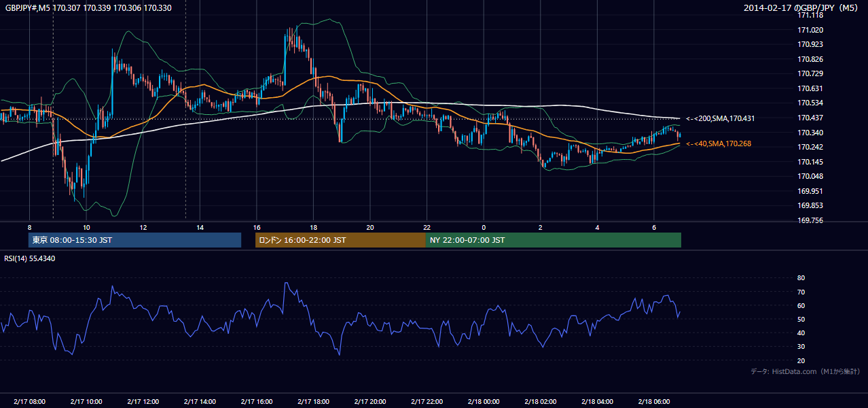Click price level 170.631 on the axis
868x408 pixels.
click(x=810, y=88)
